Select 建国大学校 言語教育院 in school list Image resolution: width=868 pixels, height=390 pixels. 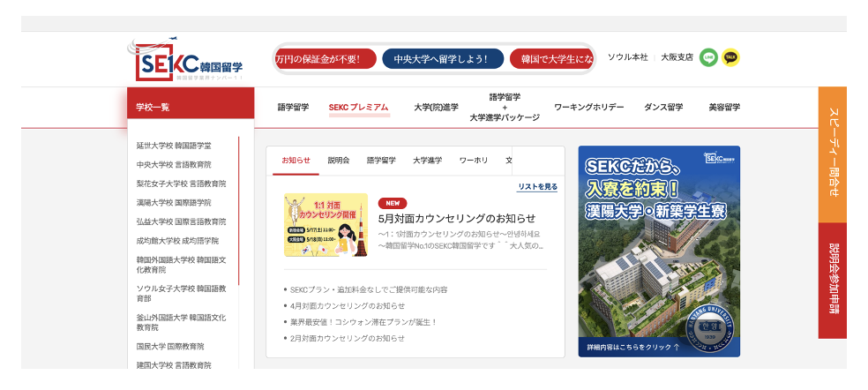[x=174, y=365]
